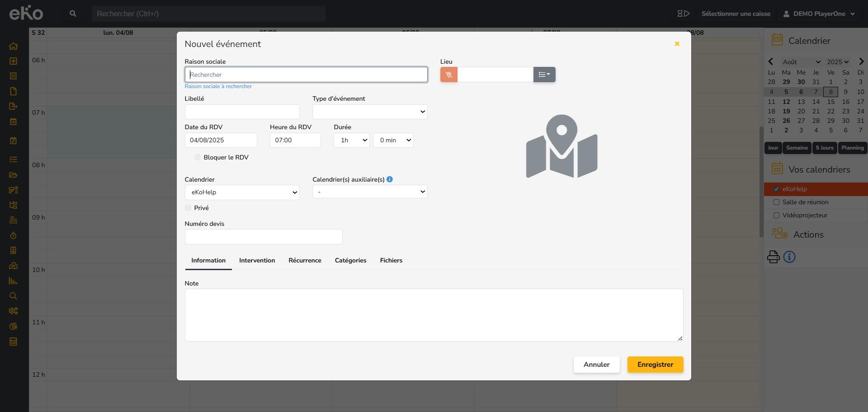Click the blue info icon under Actions
The width and height of the screenshot is (868, 412).
[789, 257]
